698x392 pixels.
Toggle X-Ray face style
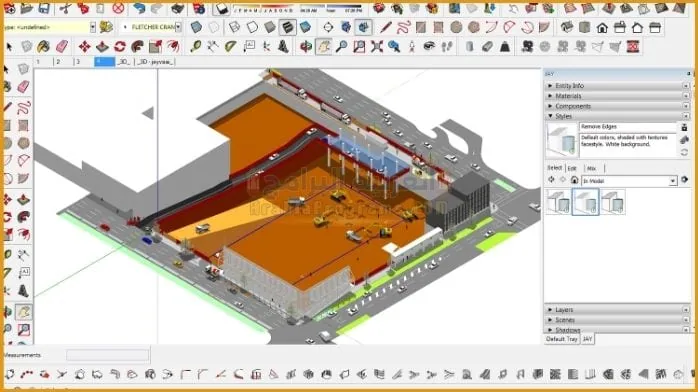click(196, 27)
